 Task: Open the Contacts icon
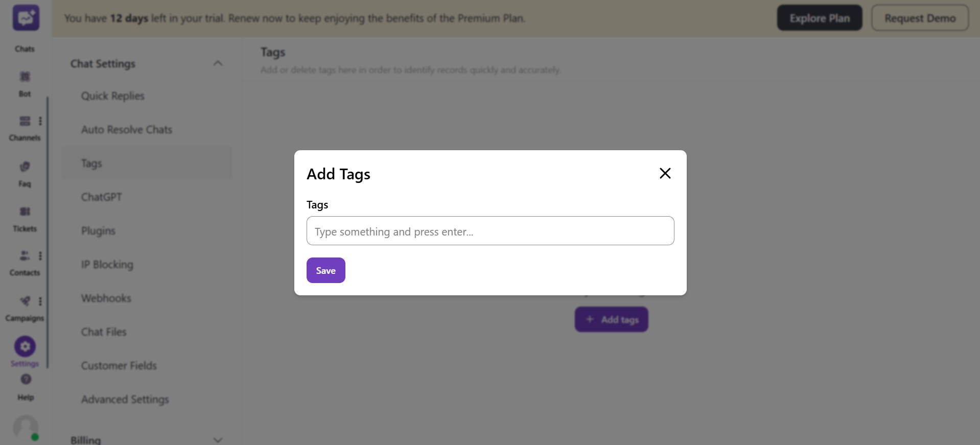[x=24, y=255]
